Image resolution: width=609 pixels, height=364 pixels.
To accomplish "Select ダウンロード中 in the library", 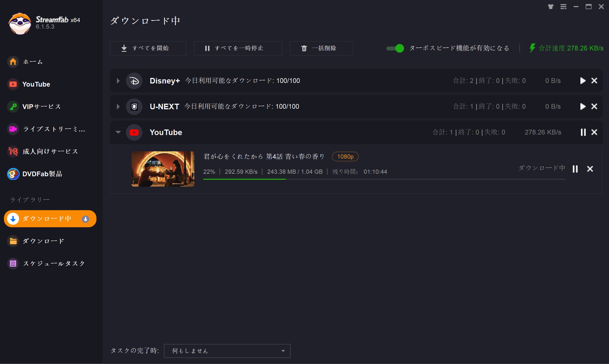I will click(x=50, y=219).
